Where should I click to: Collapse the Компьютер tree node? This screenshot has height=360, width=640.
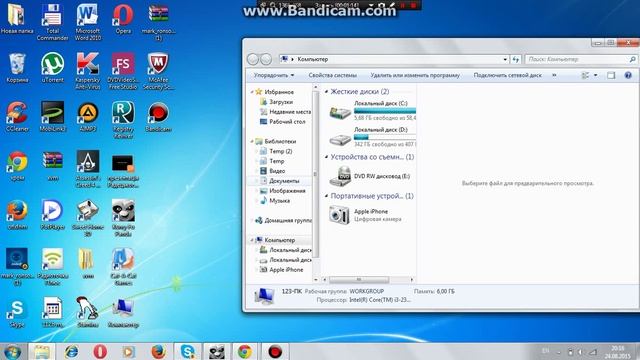click(252, 240)
